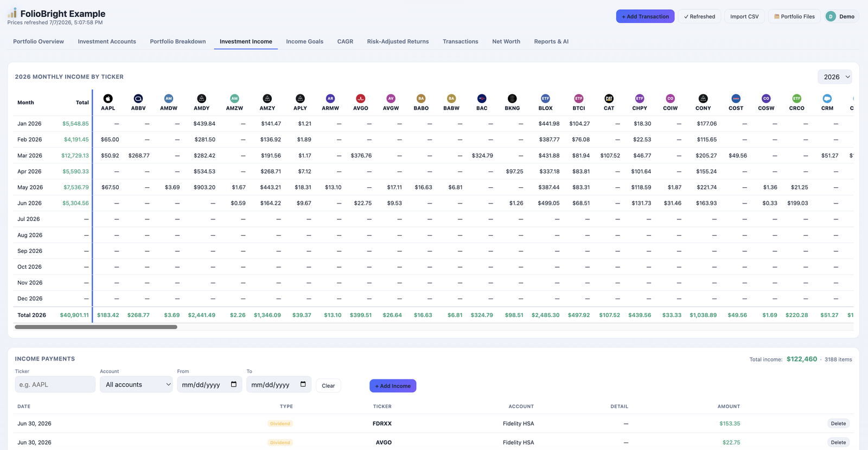
Task: Select the Income Goals tab
Action: click(305, 41)
